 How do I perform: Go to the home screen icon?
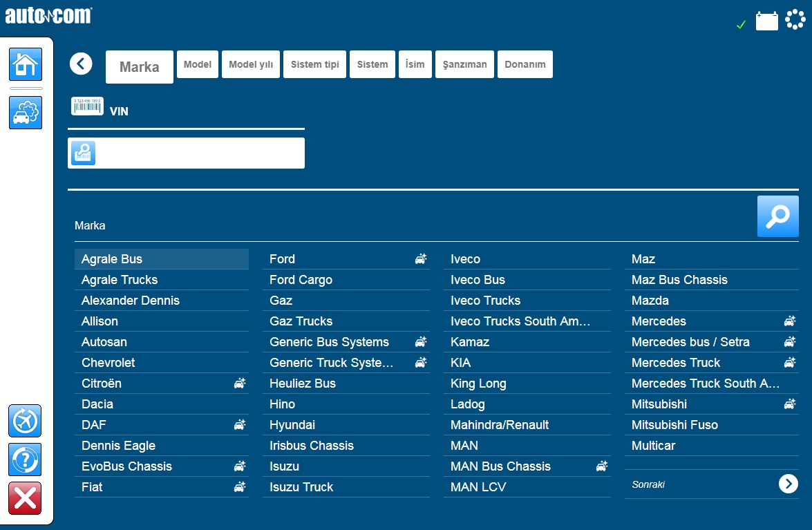click(26, 65)
